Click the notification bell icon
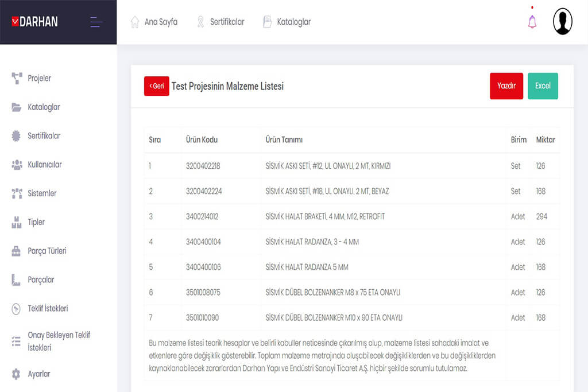The image size is (588, 392). coord(532,22)
